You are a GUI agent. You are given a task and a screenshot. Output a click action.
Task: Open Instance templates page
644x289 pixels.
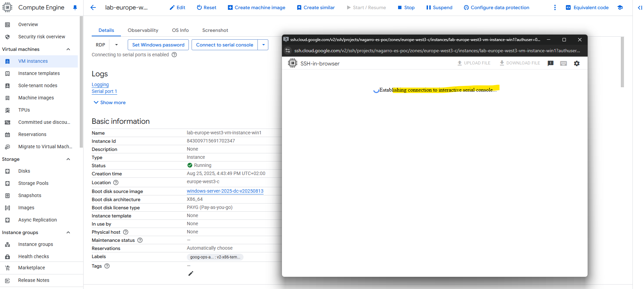click(39, 73)
